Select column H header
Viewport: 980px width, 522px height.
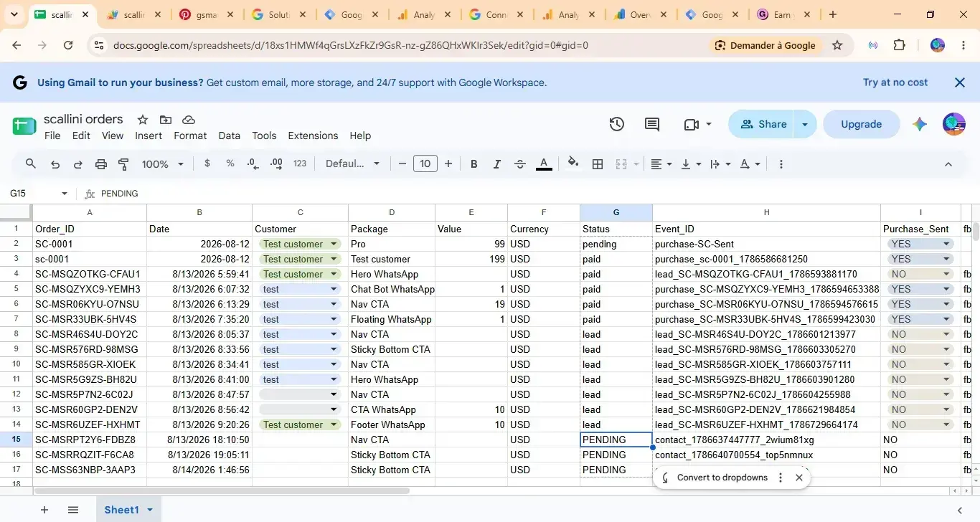point(766,212)
